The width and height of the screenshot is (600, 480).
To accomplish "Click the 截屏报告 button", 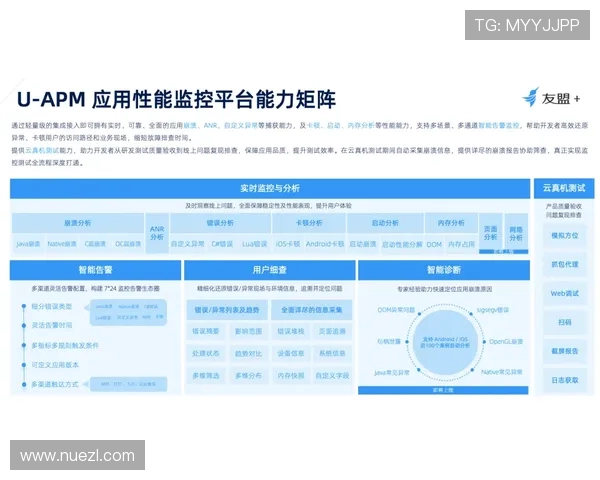I will click(x=565, y=351).
